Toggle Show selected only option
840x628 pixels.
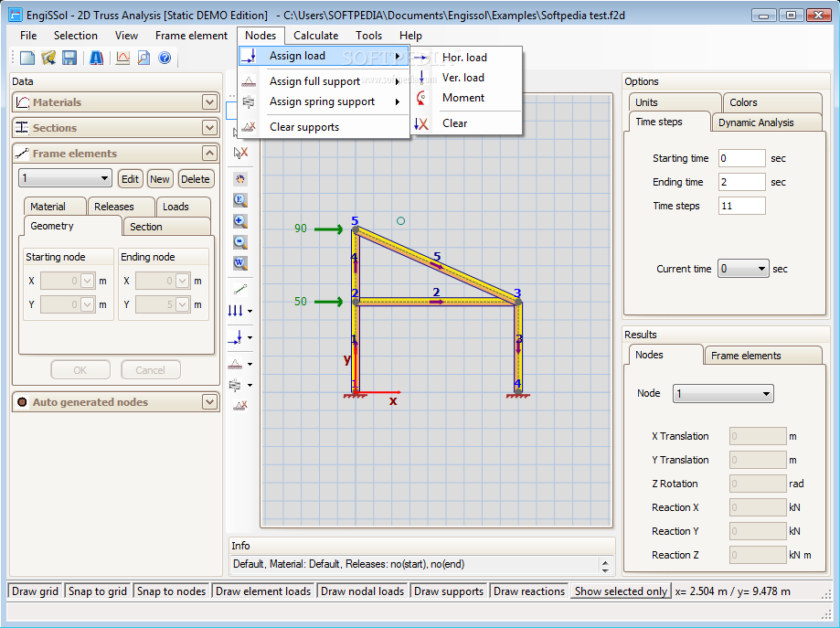621,591
